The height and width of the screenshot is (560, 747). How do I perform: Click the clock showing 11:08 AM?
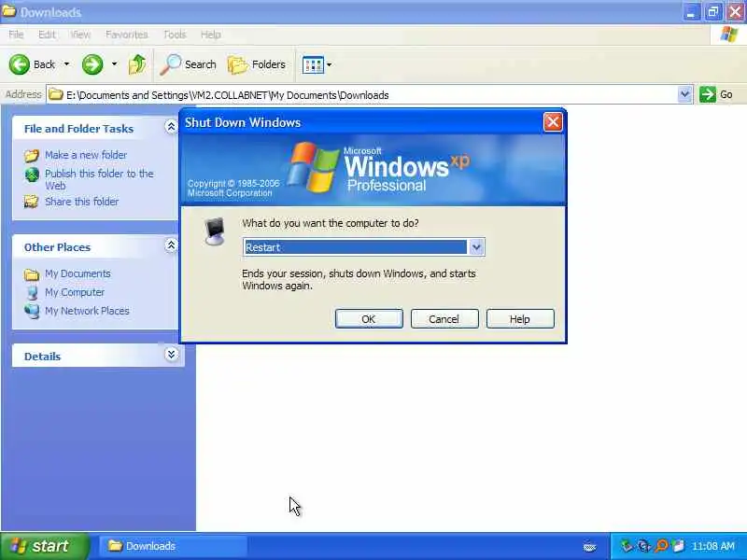coord(712,546)
